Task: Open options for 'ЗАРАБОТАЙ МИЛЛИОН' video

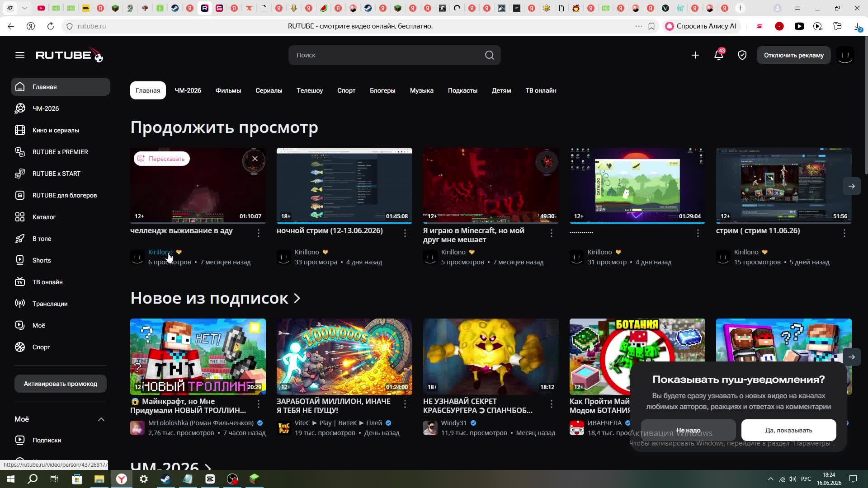Action: pos(405,404)
